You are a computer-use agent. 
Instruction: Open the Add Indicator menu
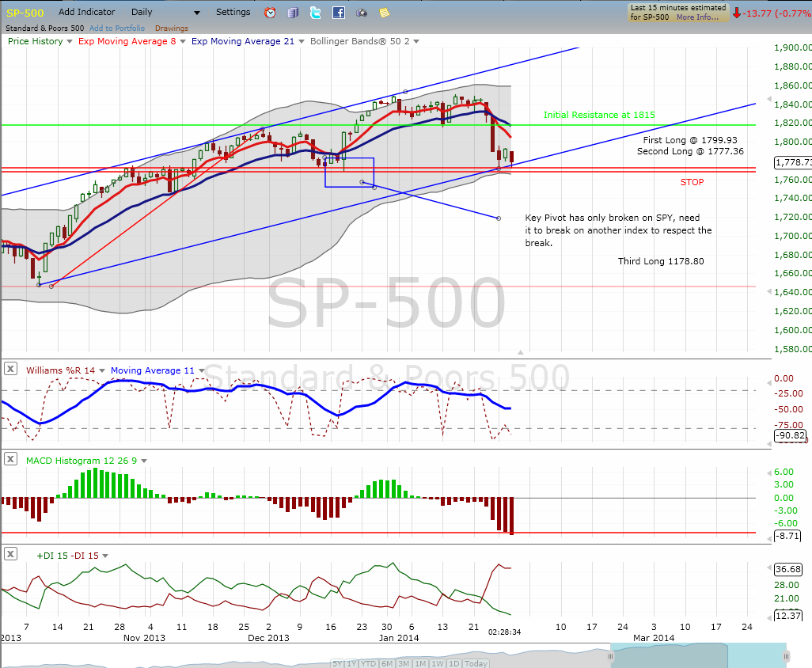click(86, 12)
